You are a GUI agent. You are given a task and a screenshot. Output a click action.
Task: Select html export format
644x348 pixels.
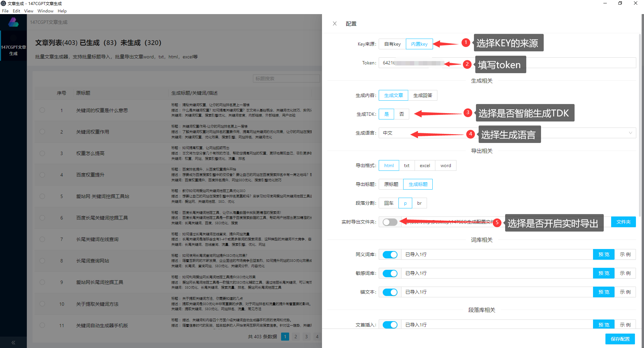(389, 165)
